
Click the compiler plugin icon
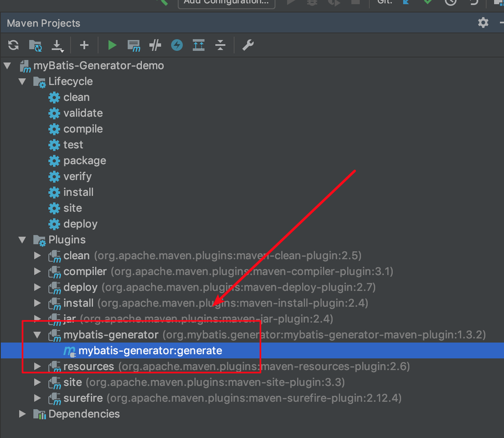(x=54, y=272)
